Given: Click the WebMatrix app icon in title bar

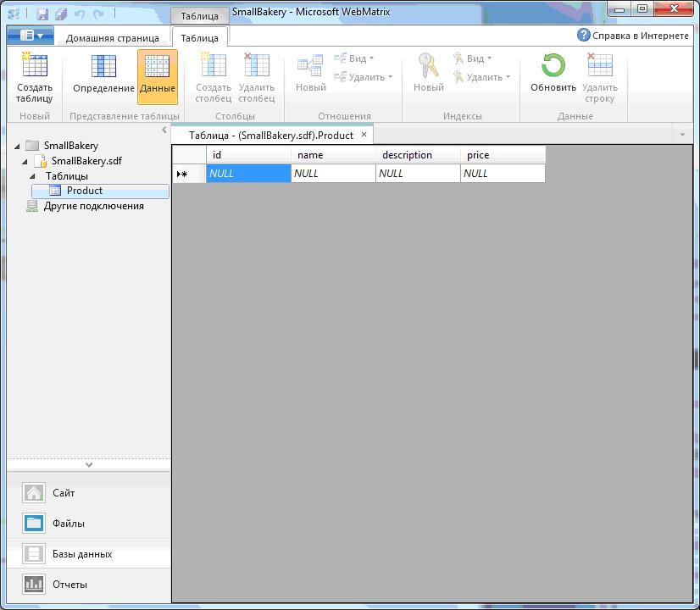Looking at the screenshot, I should coord(14,14).
